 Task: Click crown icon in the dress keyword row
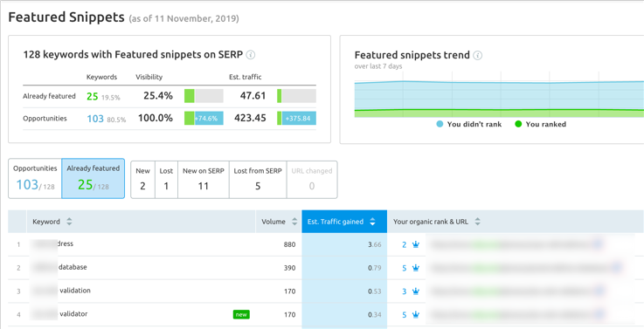pyautogui.click(x=416, y=244)
